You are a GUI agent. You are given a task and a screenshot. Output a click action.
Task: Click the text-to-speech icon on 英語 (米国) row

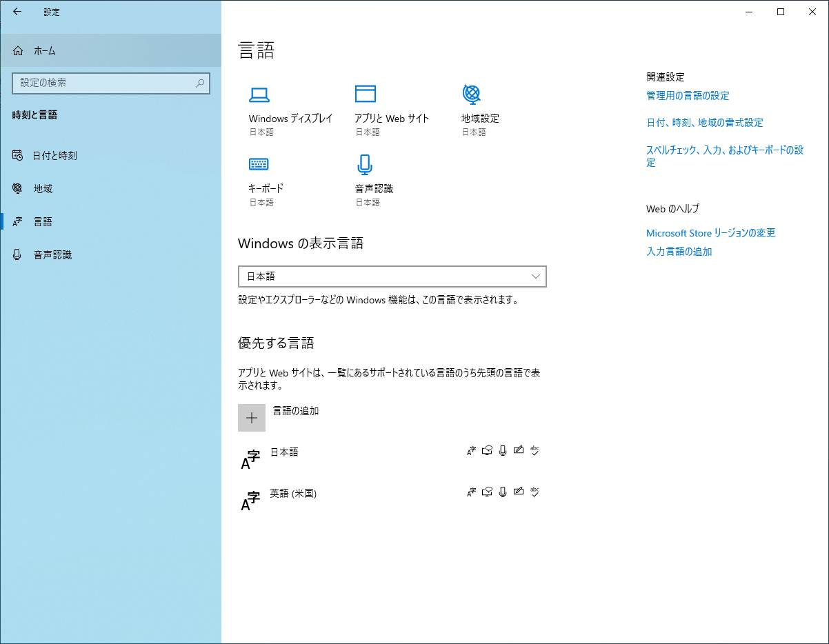pyautogui.click(x=487, y=492)
